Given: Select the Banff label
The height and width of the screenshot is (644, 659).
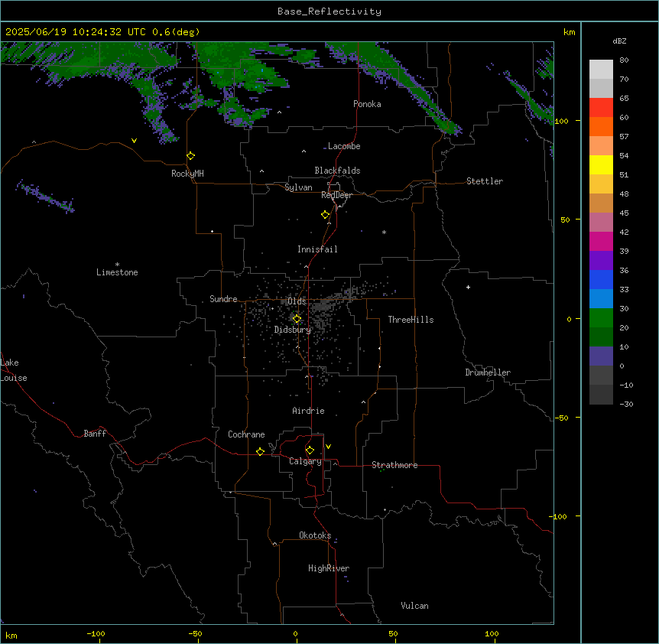Looking at the screenshot, I should [95, 434].
